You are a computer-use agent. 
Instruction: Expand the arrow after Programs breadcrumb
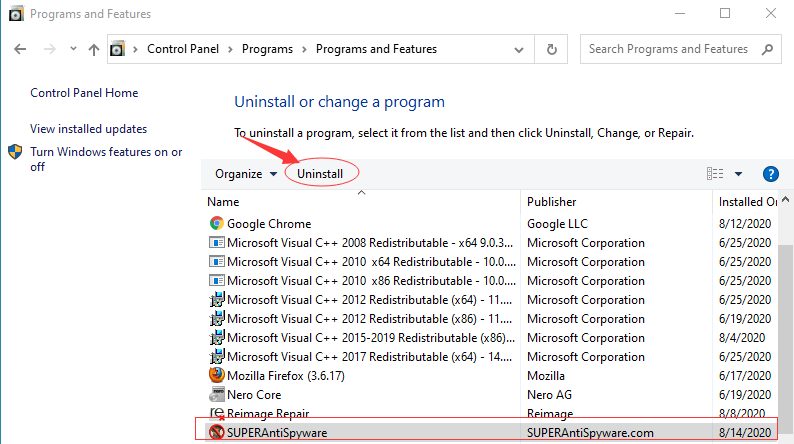(x=304, y=50)
